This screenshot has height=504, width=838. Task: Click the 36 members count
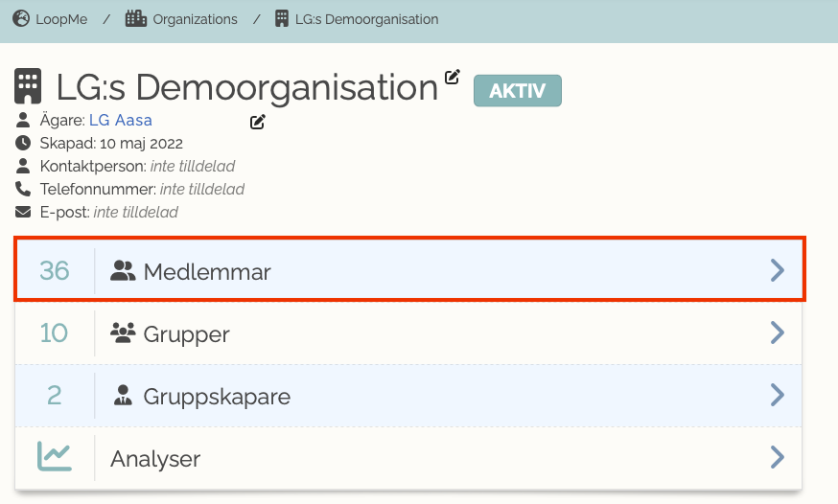coord(55,271)
